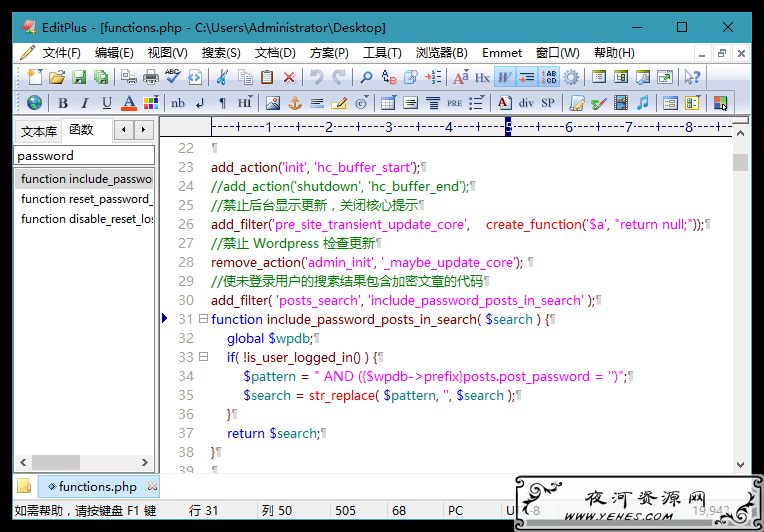This screenshot has height=532, width=764.
Task: Open a file with the folder icon
Action: tap(57, 77)
